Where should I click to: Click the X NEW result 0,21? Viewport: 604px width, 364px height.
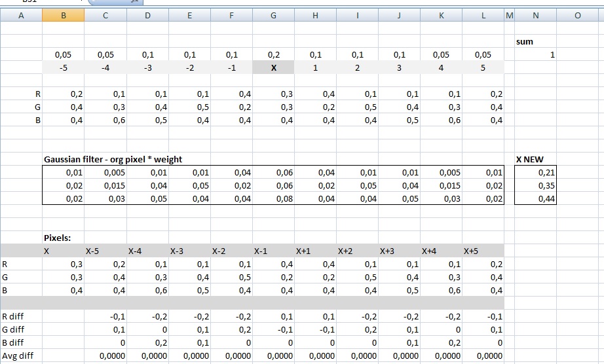click(x=536, y=173)
